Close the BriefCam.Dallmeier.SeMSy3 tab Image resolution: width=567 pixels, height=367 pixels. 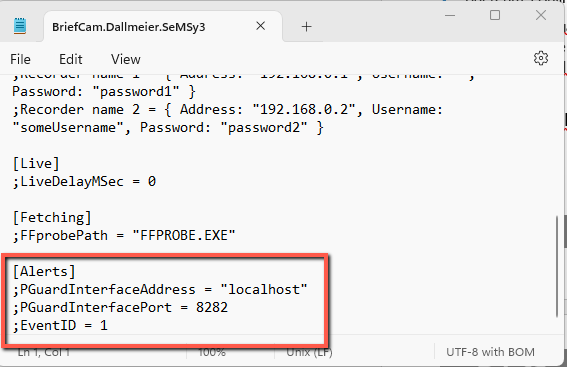[x=260, y=26]
